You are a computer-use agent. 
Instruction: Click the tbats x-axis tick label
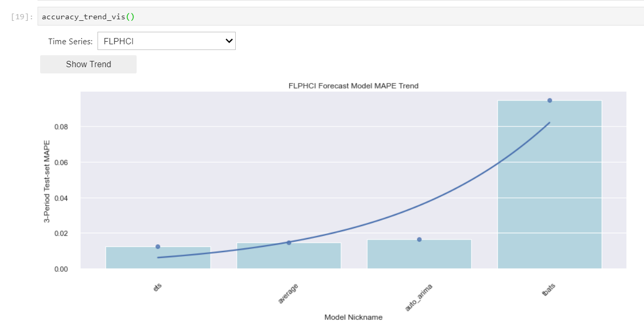click(x=549, y=290)
